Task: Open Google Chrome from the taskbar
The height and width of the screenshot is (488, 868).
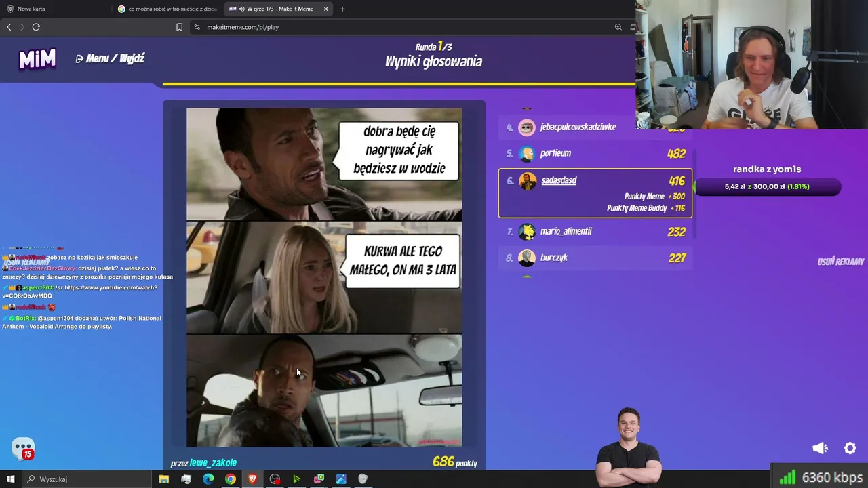Action: [x=231, y=479]
